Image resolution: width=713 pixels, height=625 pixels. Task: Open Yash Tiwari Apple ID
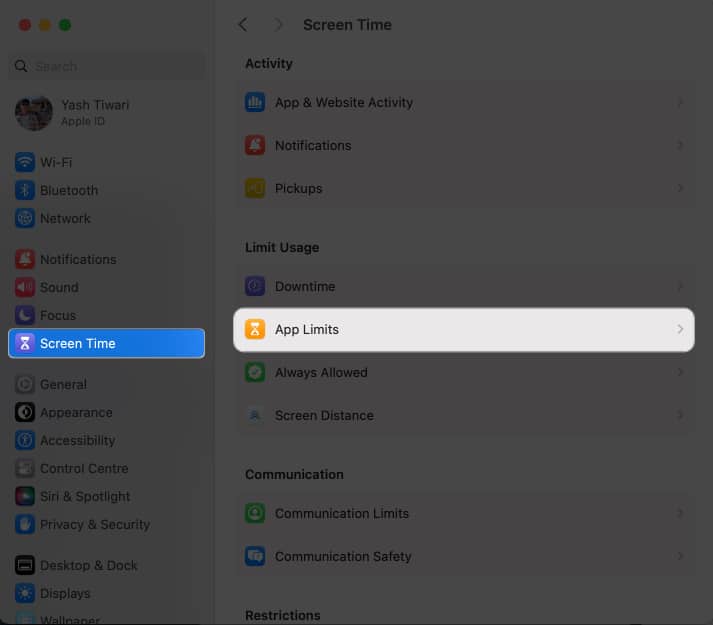[x=106, y=113]
